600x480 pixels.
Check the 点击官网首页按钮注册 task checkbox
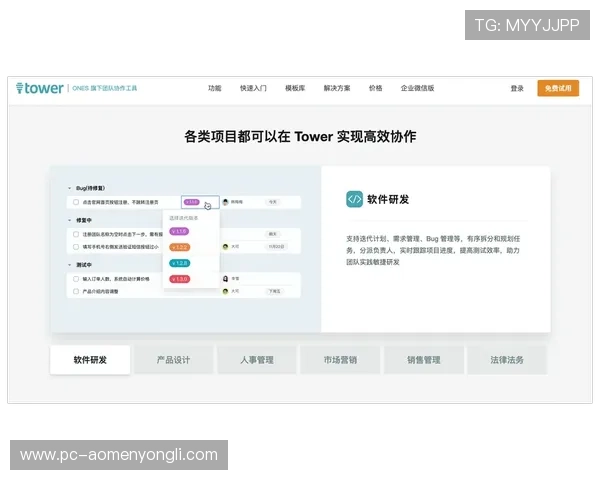[x=76, y=202]
